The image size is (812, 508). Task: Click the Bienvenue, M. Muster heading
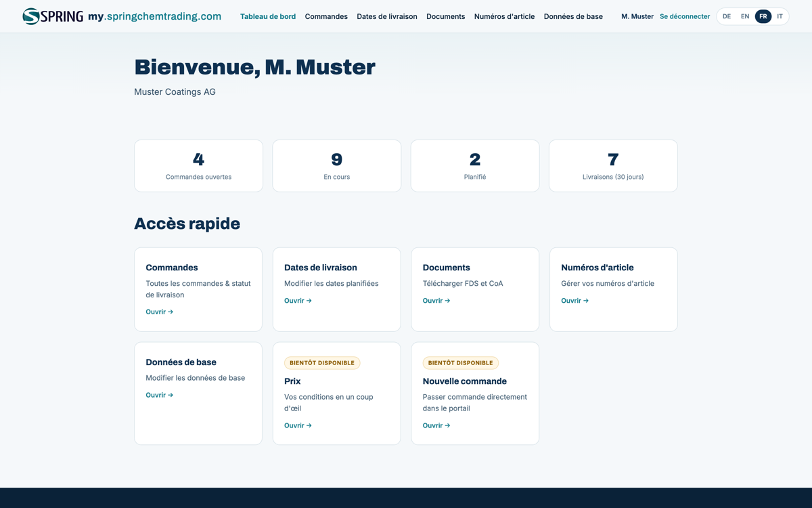(254, 67)
